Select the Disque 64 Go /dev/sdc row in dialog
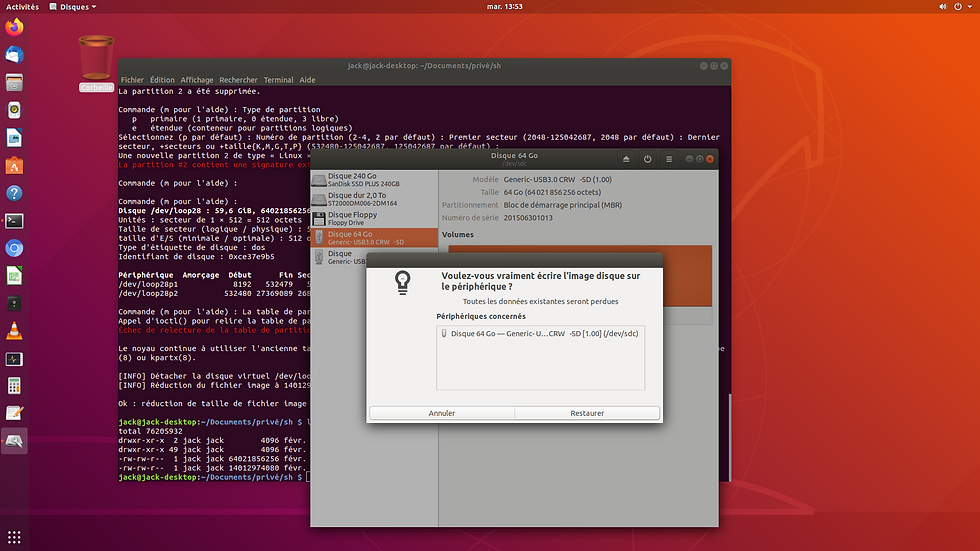 pos(540,334)
